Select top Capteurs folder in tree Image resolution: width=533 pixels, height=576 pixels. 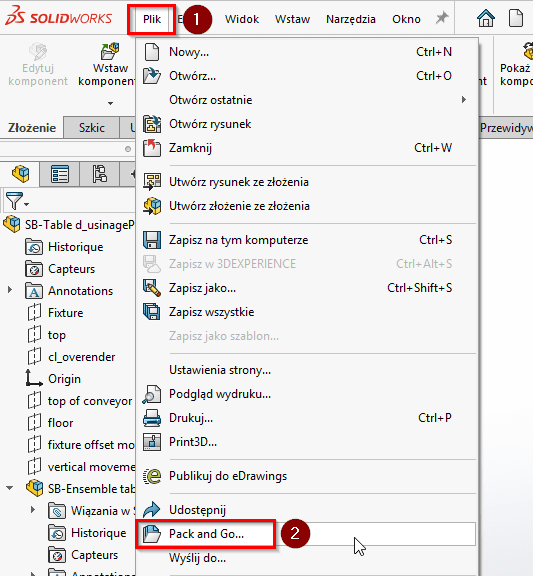(61, 269)
